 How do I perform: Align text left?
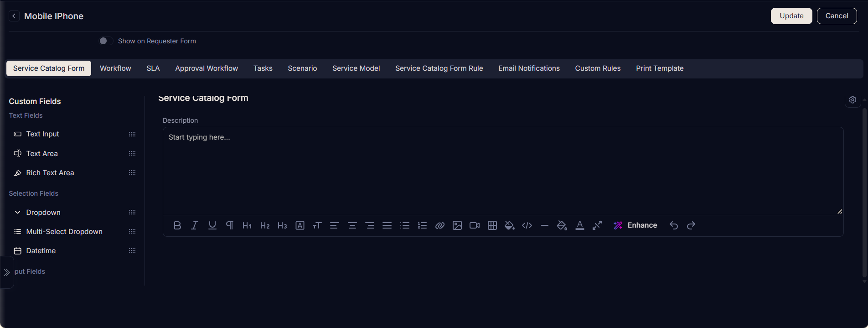334,225
